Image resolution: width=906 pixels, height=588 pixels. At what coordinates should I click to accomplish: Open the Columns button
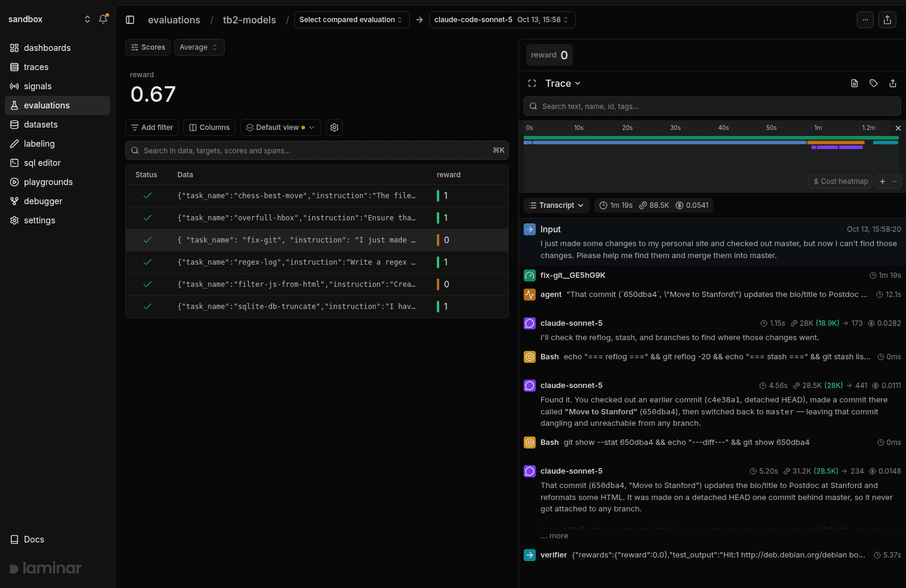pos(209,128)
